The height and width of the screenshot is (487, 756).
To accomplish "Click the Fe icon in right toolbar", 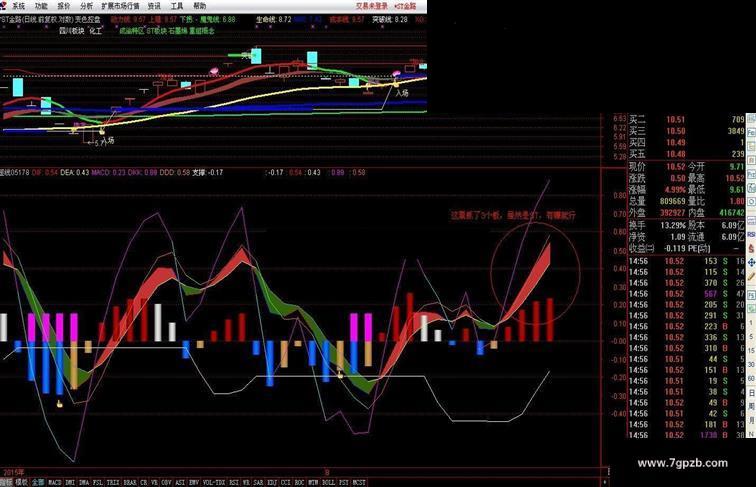I will pyautogui.click(x=751, y=134).
